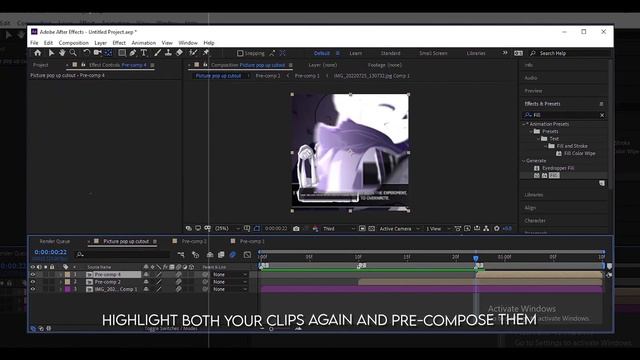Select the Hand tool
Image resolution: width=640 pixels, height=360 pixels.
62,53
